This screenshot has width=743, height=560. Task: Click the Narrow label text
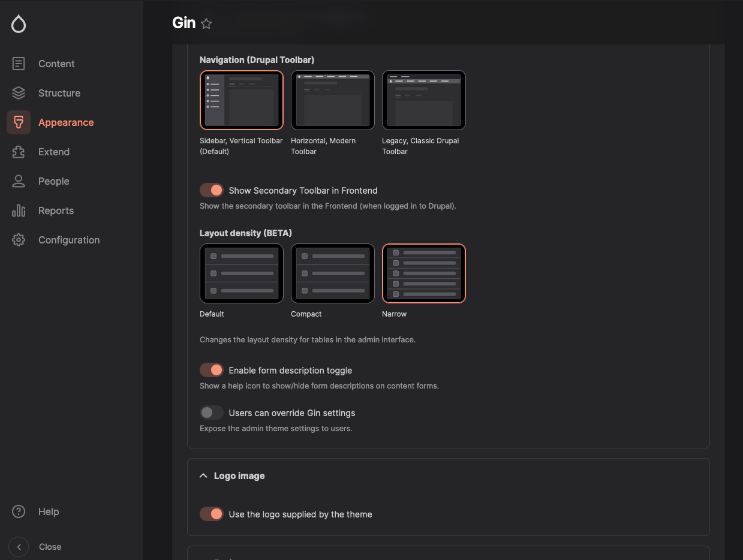[x=394, y=314]
